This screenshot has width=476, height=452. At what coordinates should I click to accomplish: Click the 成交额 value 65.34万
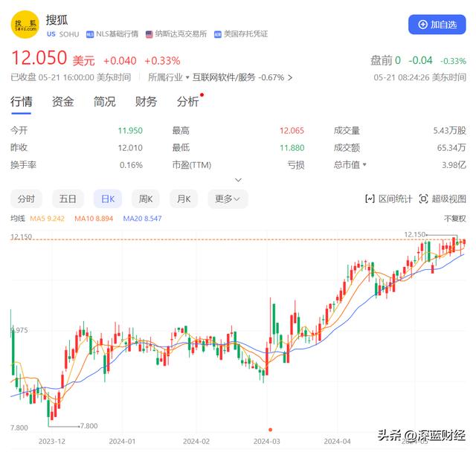coord(451,148)
